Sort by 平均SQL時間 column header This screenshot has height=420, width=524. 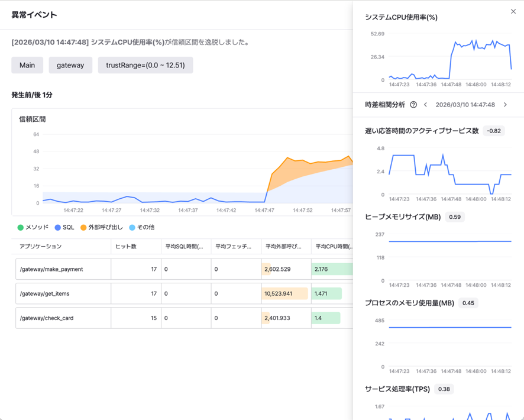click(184, 247)
